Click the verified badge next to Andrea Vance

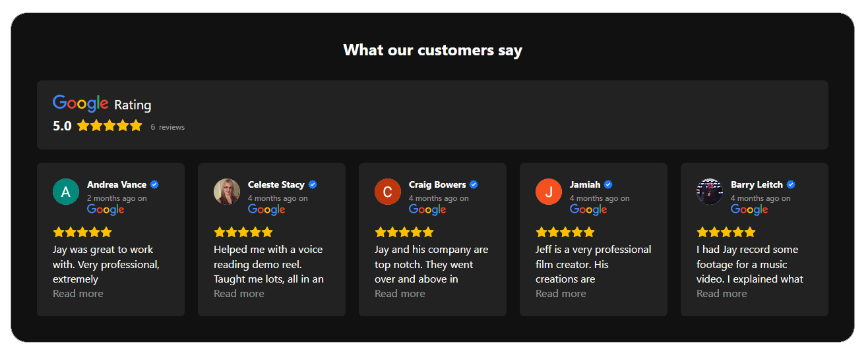pyautogui.click(x=154, y=184)
